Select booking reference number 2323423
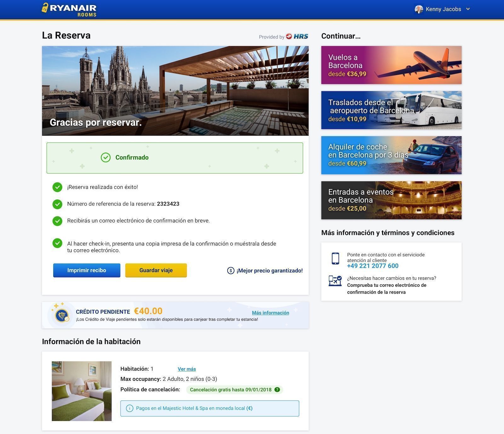 pyautogui.click(x=168, y=204)
